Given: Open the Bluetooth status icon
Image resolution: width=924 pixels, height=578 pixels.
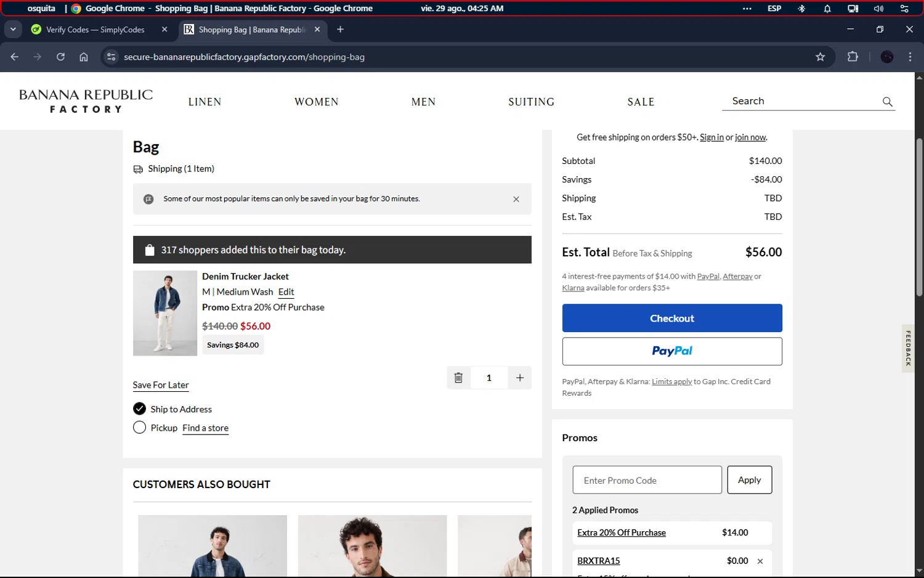Looking at the screenshot, I should tap(801, 9).
